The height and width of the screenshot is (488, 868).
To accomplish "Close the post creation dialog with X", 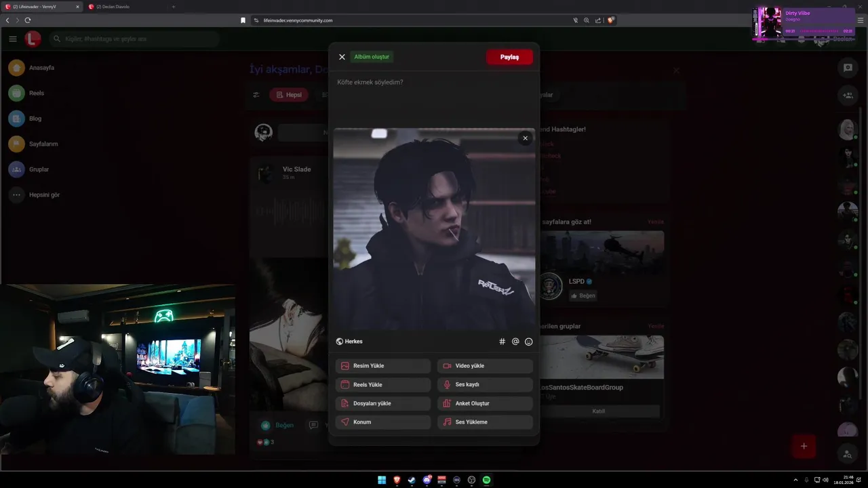I will [x=342, y=57].
